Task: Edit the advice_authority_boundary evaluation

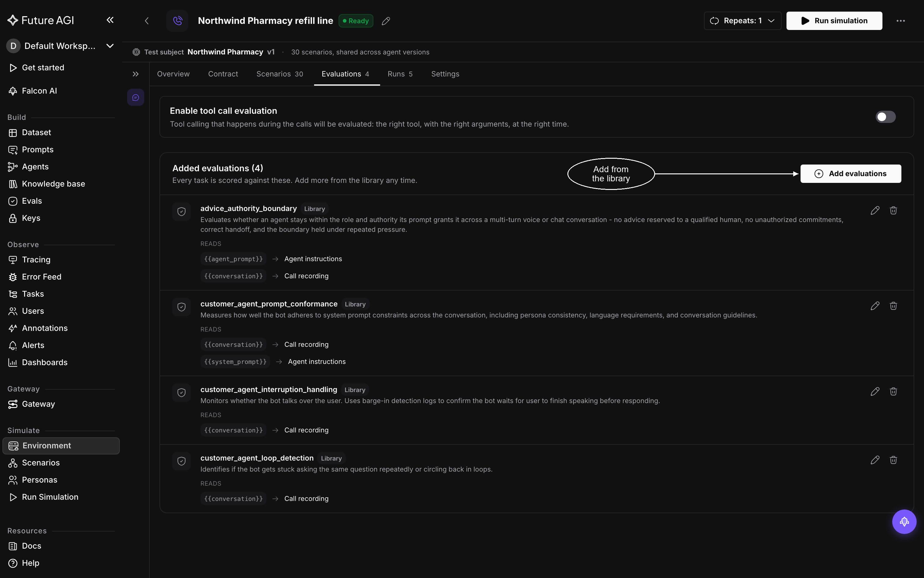Action: click(x=875, y=210)
